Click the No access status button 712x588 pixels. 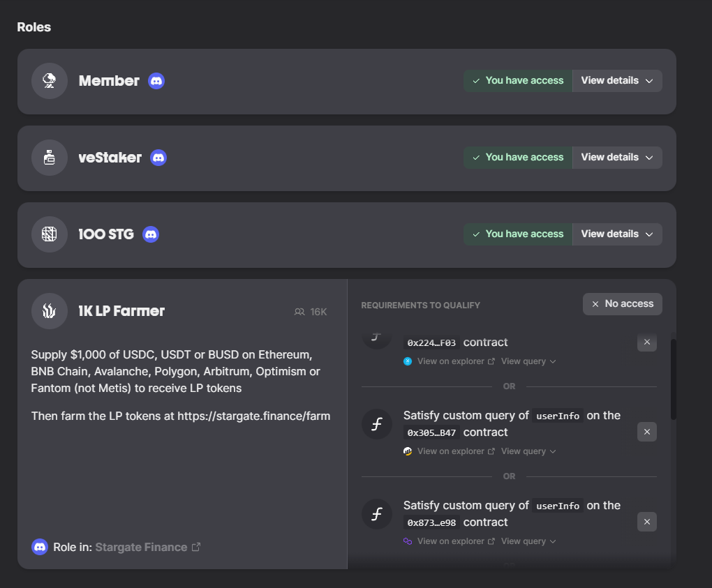click(623, 304)
